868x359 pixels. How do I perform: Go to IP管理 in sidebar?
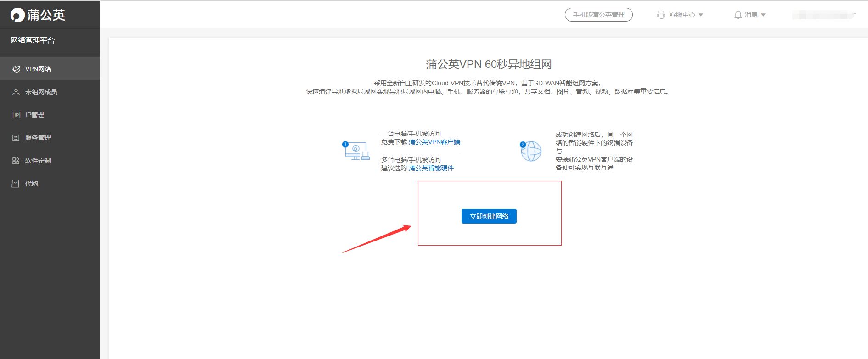pyautogui.click(x=50, y=115)
